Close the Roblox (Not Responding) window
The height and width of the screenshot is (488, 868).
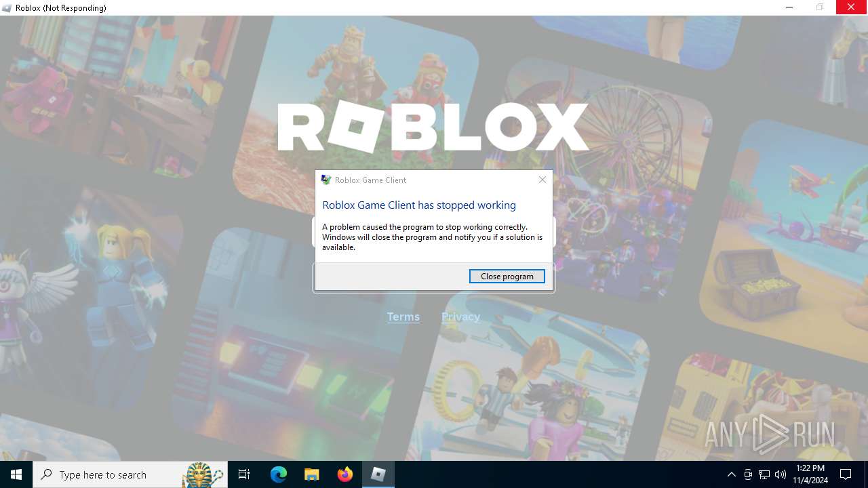[852, 7]
